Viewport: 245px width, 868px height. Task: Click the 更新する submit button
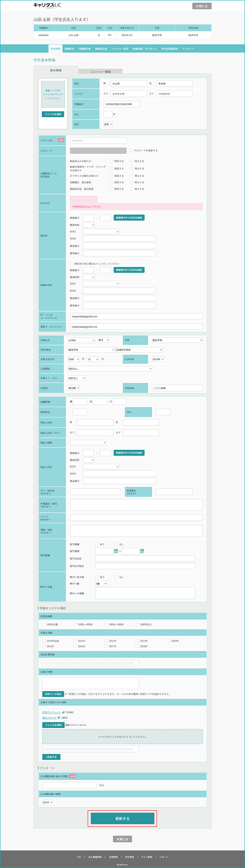pyautogui.click(x=122, y=819)
